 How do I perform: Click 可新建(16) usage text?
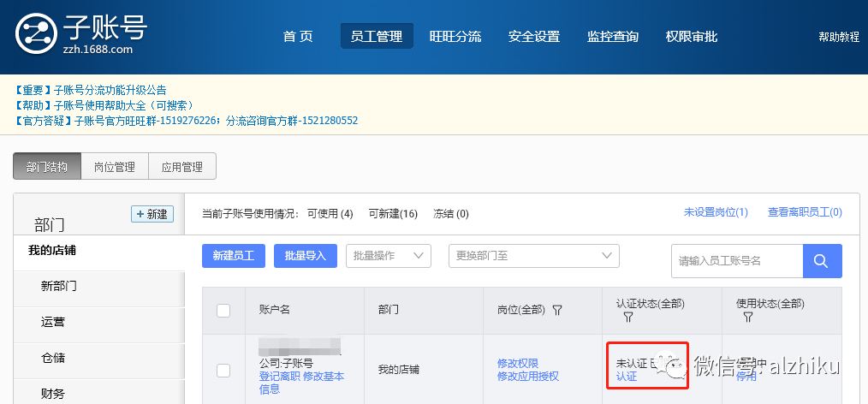tap(393, 214)
